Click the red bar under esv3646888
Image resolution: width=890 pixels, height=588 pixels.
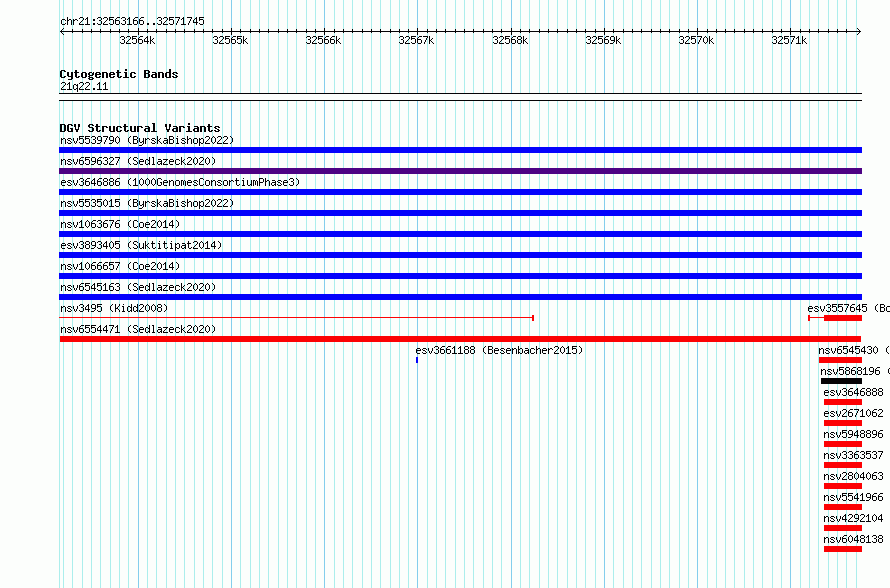(843, 402)
